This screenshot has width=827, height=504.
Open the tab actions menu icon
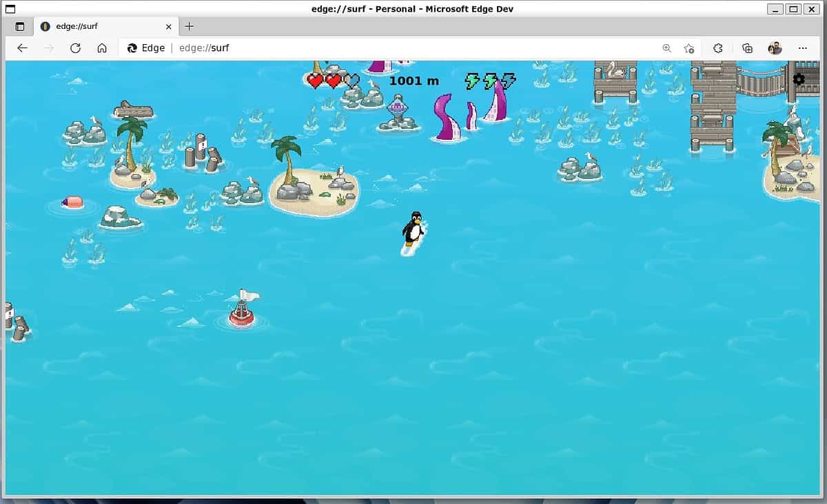19,27
